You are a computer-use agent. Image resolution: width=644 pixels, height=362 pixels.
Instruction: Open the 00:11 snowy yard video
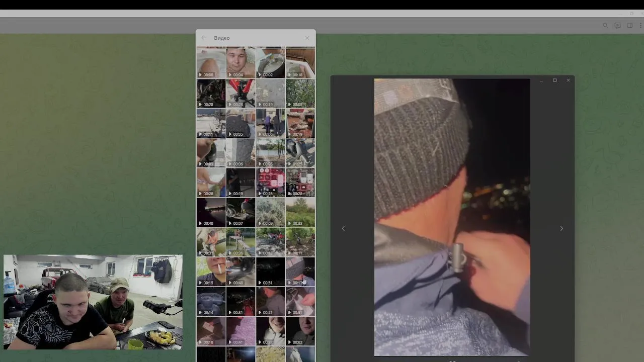[x=211, y=123]
